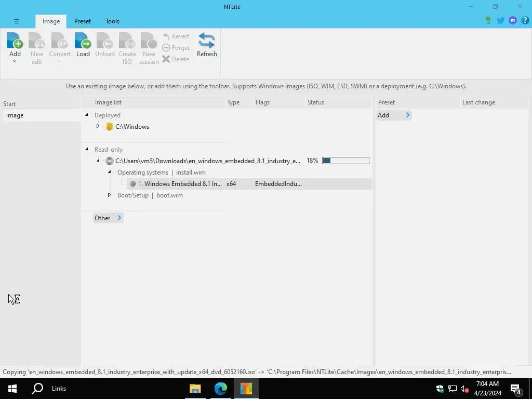Open File Explorer from the taskbar
This screenshot has height=399, width=532.
tap(195, 389)
